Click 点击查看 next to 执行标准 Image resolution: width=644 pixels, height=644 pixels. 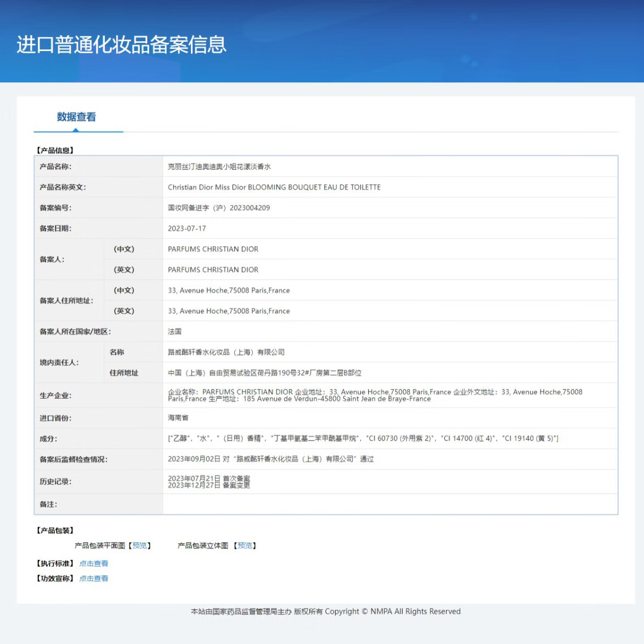[94, 563]
